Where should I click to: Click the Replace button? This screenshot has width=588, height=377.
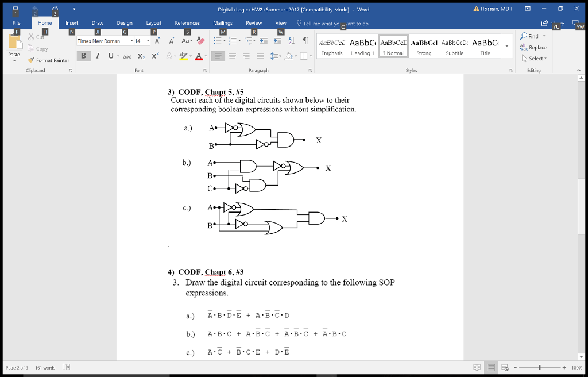(x=533, y=47)
